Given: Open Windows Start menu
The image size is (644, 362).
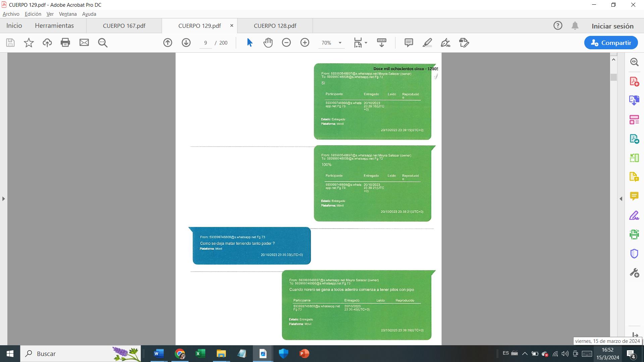Looking at the screenshot, I should tap(10, 354).
